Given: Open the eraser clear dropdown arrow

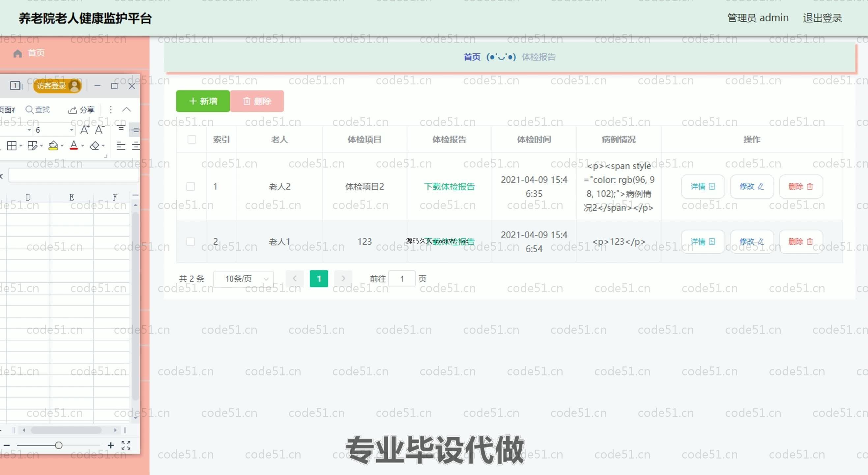Looking at the screenshot, I should [x=103, y=146].
